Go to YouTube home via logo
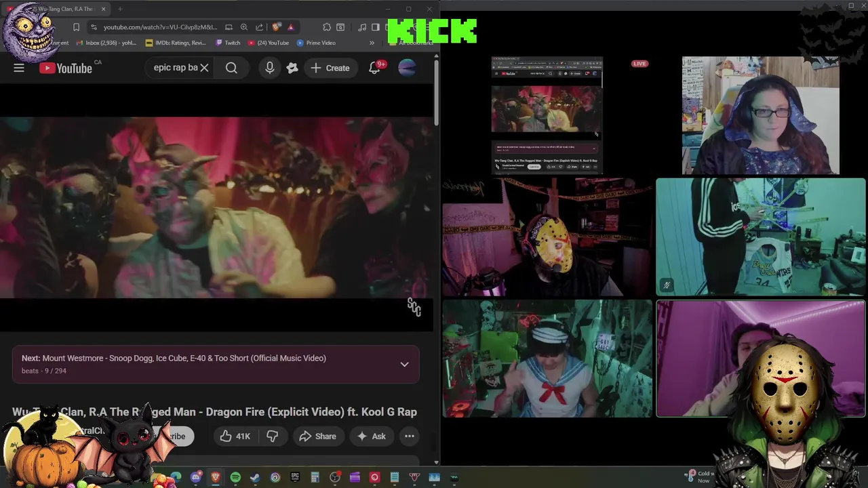 pyautogui.click(x=66, y=68)
